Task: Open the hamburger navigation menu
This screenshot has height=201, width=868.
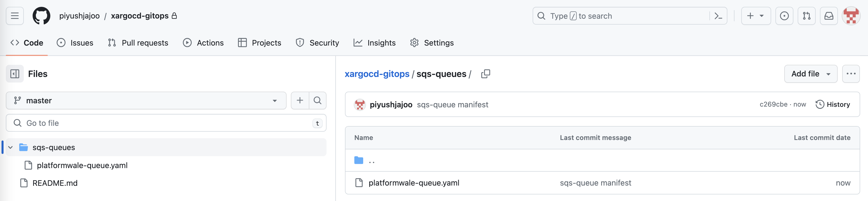Action: 15,16
